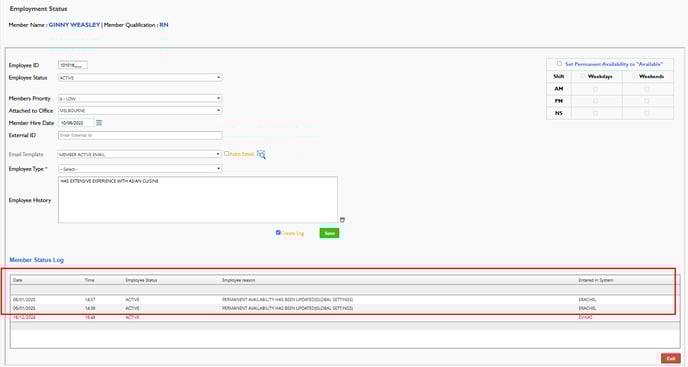Check the Weekends header checkbox
The image size is (688, 367).
pyautogui.click(x=634, y=76)
